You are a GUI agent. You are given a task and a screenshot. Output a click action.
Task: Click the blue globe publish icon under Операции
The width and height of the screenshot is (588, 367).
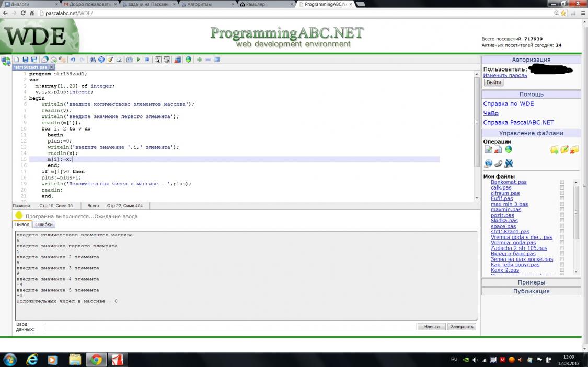point(488,163)
